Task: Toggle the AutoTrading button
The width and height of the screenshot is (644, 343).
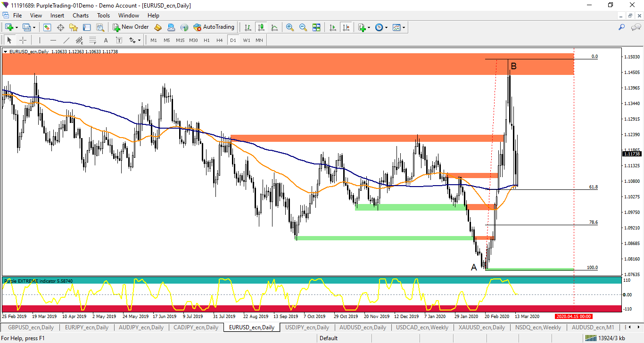Action: (214, 27)
